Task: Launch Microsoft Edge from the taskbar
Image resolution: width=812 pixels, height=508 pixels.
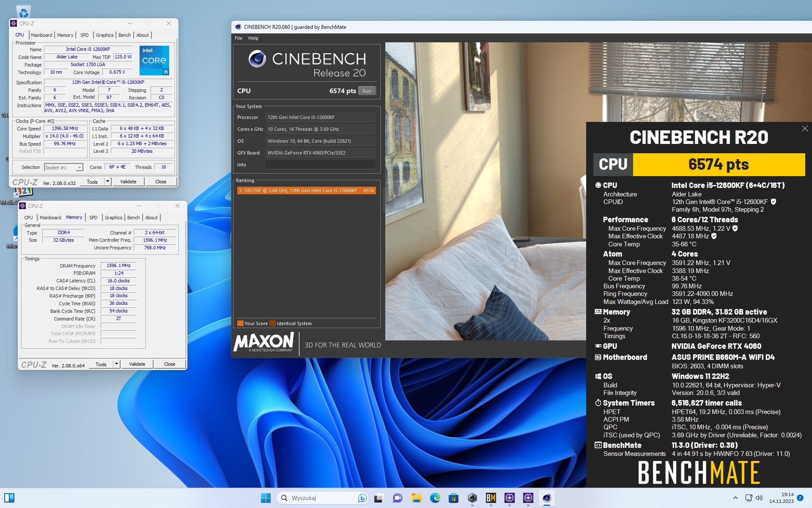Action: (x=435, y=498)
